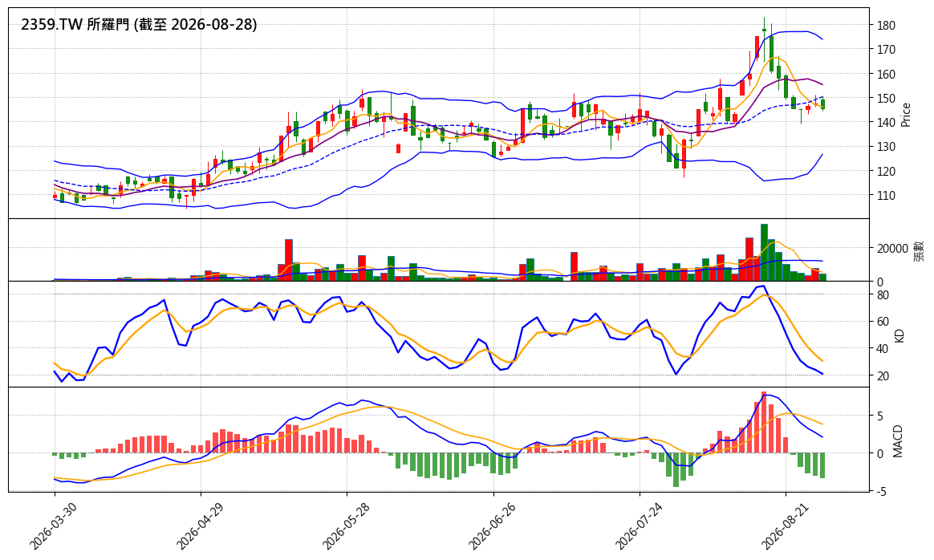Click the 140 price tick

pyautogui.click(x=886, y=122)
